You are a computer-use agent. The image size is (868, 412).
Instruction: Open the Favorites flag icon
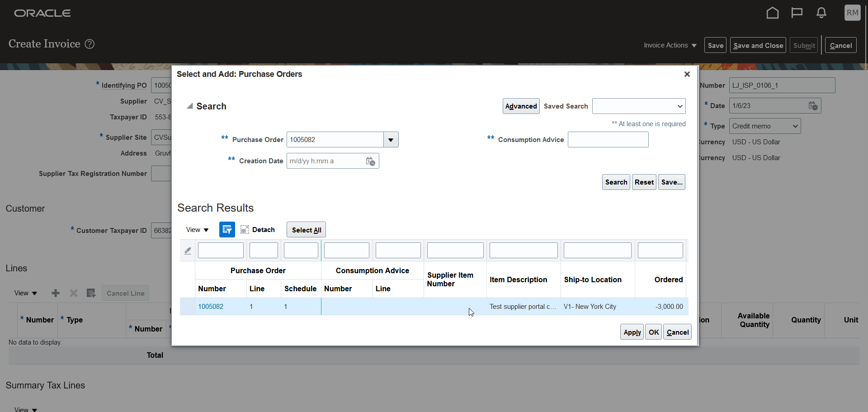(x=797, y=13)
